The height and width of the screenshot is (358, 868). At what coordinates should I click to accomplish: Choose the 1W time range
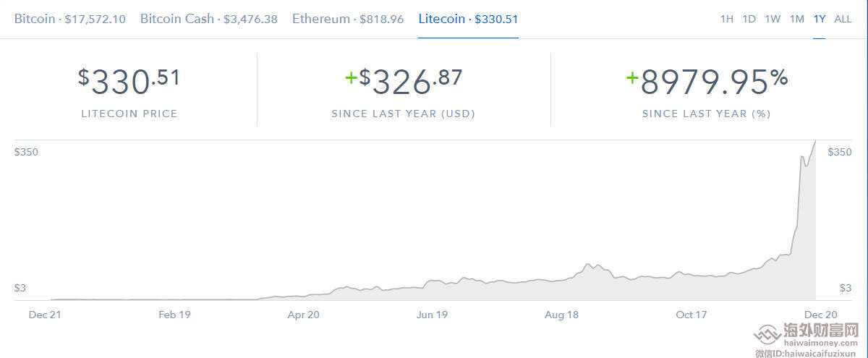pyautogui.click(x=773, y=19)
